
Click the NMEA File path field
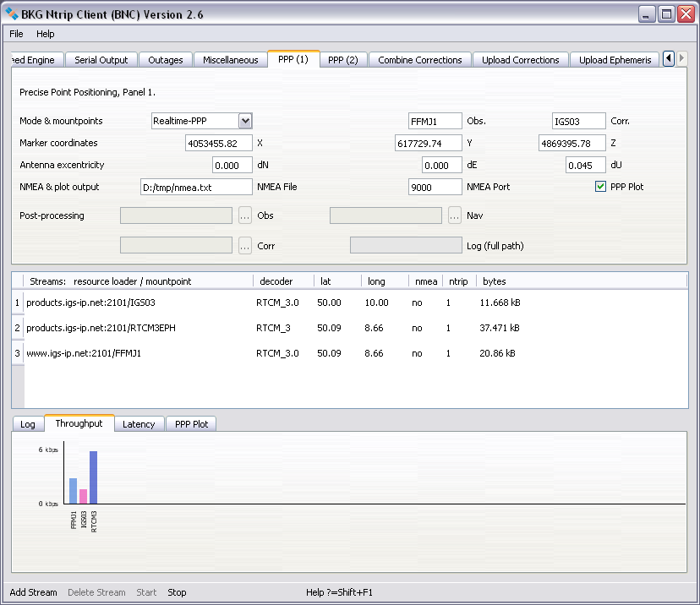pos(196,187)
